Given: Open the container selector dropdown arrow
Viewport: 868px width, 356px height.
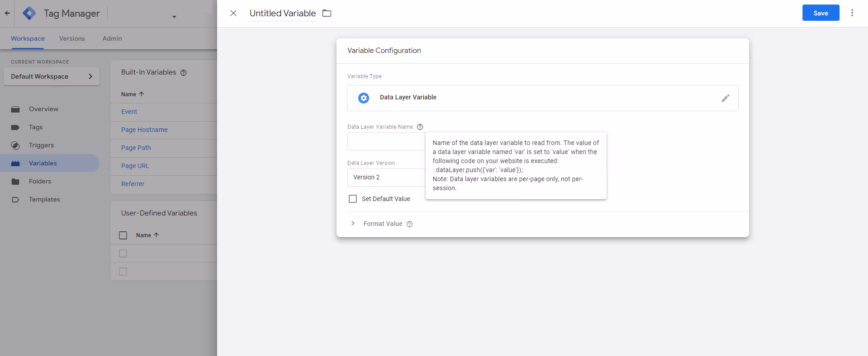Looking at the screenshot, I should pos(174,17).
